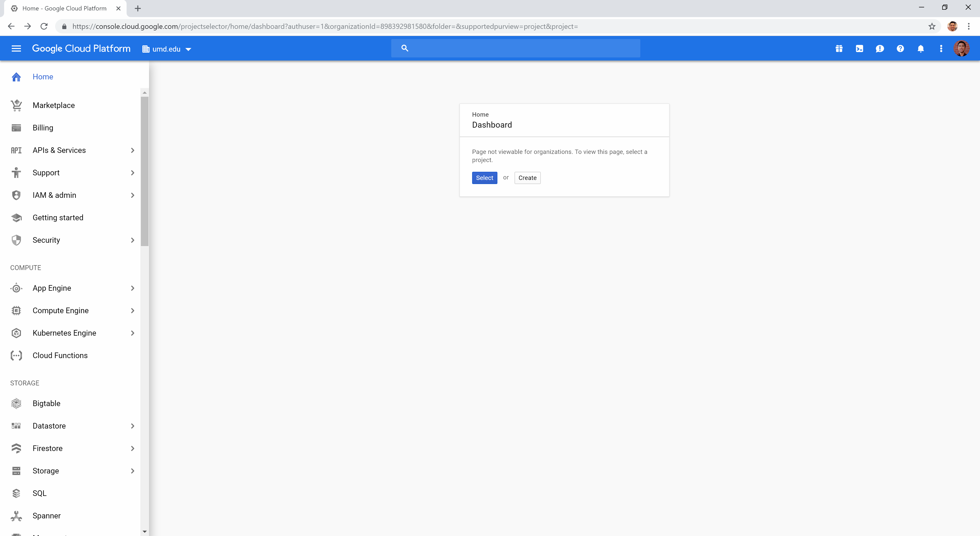This screenshot has width=980, height=536.
Task: Click the Select project button
Action: (x=484, y=178)
